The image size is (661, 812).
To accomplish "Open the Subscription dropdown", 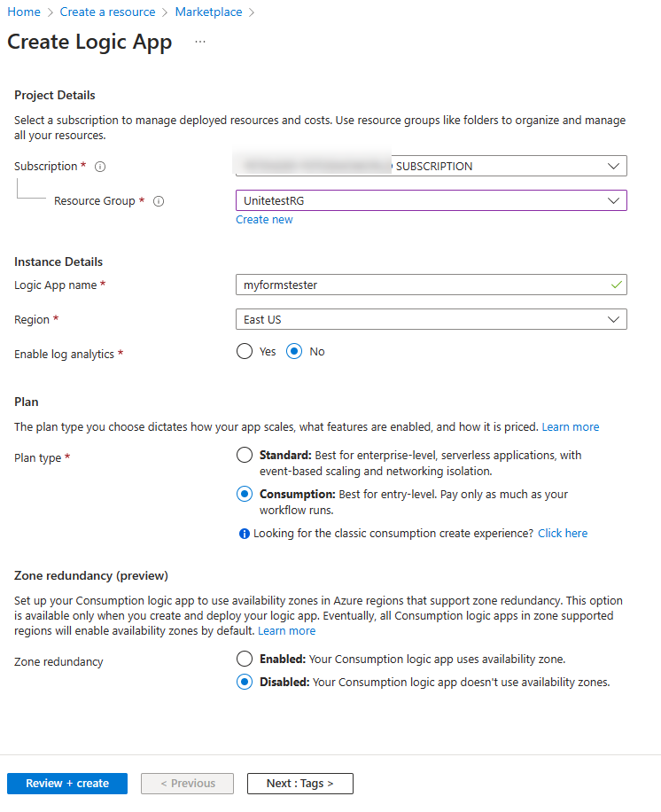I will (613, 166).
